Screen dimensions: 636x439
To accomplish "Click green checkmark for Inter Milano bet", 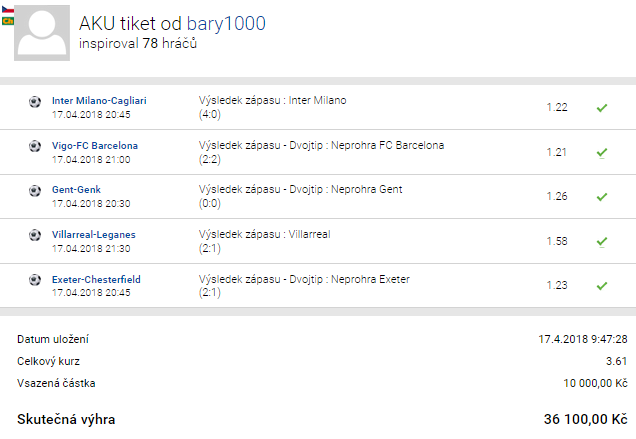I will click(x=601, y=107).
